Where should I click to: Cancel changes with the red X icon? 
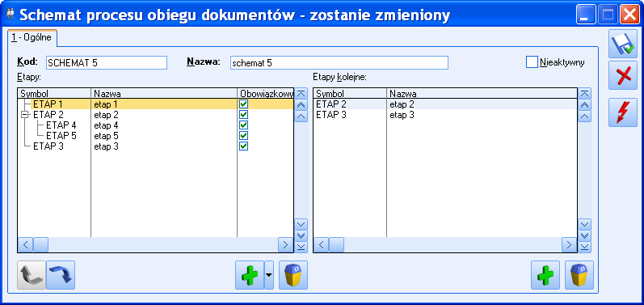pyautogui.click(x=623, y=75)
